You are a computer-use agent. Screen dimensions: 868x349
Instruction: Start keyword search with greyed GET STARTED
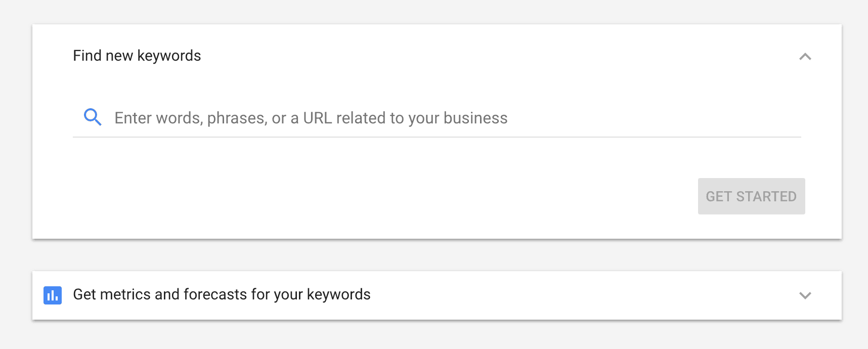click(751, 196)
